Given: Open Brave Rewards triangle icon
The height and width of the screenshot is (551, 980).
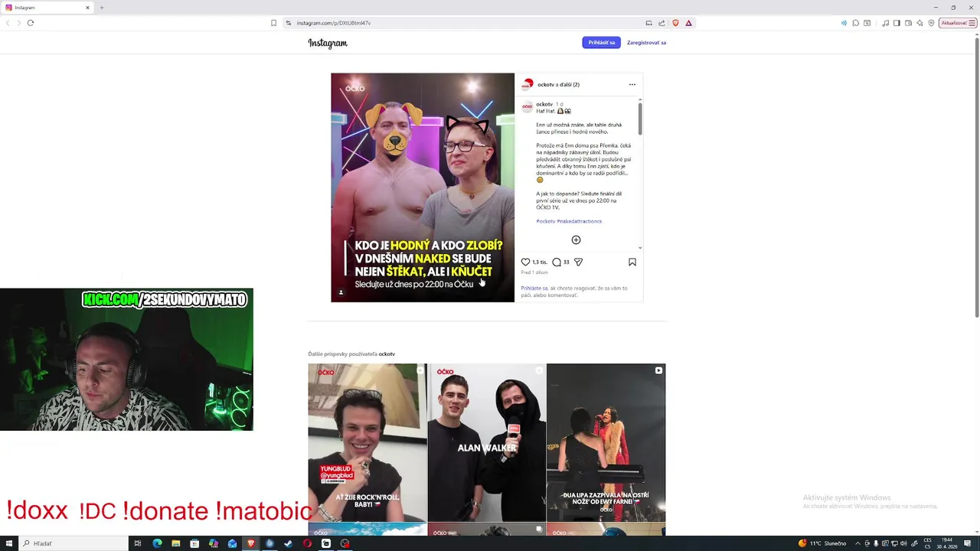Looking at the screenshot, I should (x=688, y=23).
